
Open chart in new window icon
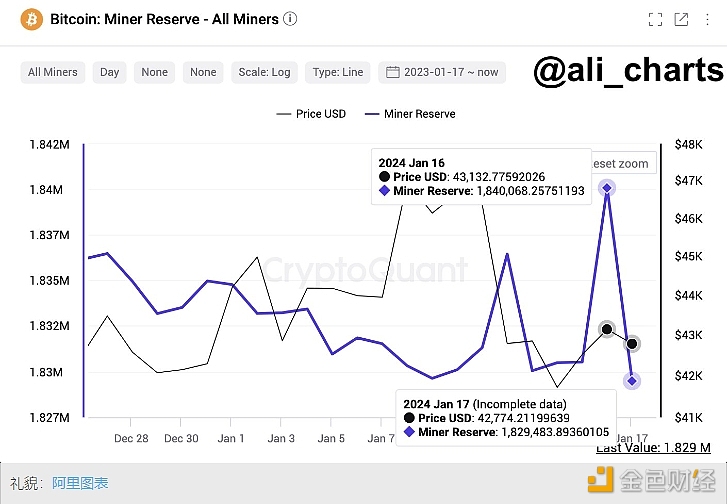click(681, 19)
